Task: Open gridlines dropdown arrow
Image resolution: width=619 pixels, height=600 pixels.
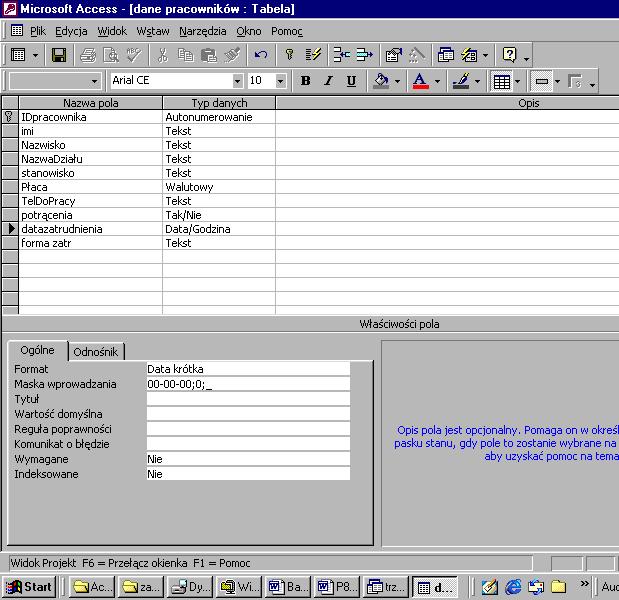Action: tap(518, 81)
